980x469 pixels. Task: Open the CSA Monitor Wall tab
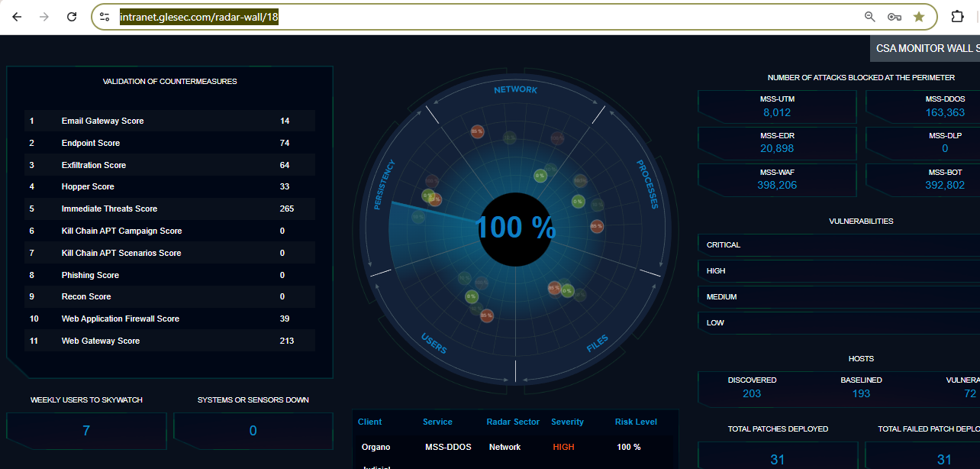tap(925, 48)
